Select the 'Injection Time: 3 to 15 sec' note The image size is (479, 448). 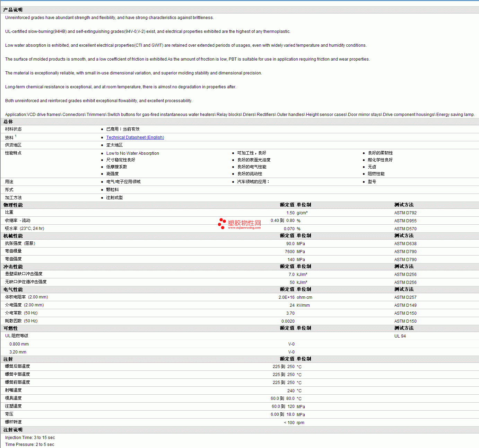pyautogui.click(x=30, y=438)
